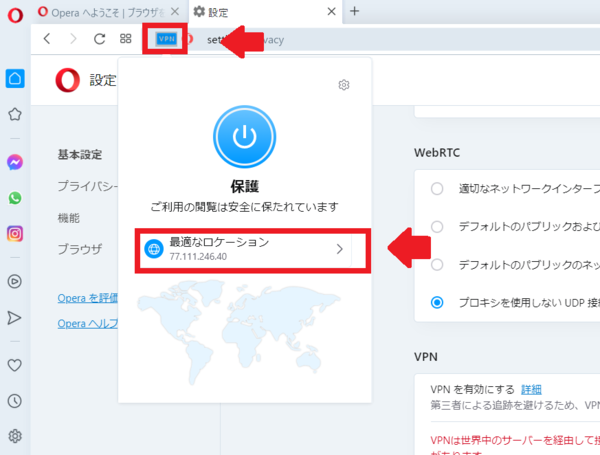Open the sidebar send/Flow arrow icon
The image size is (600, 455).
tap(14, 318)
